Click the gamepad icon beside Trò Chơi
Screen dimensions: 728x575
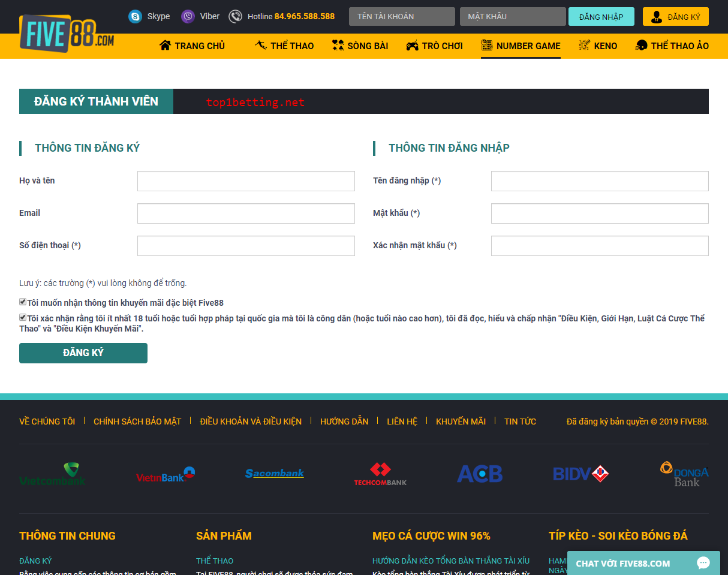pyautogui.click(x=412, y=46)
